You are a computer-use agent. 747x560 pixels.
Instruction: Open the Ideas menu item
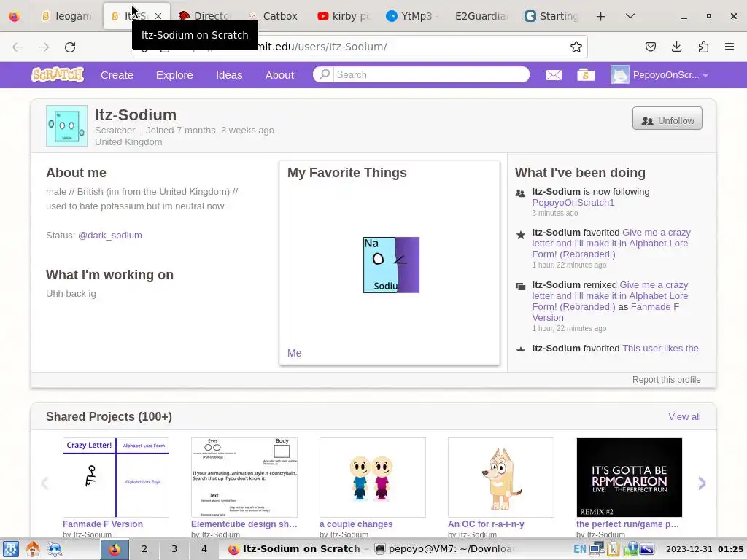tap(229, 75)
